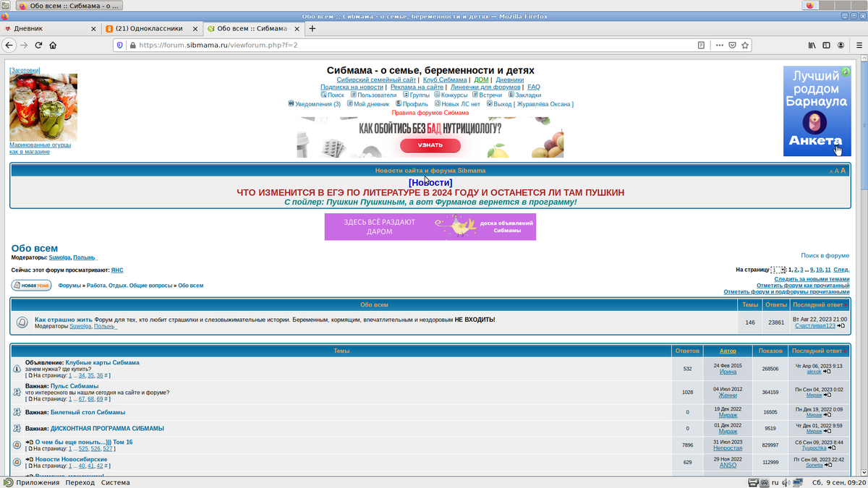
Task: Show the Firefox sidebars icon
Action: click(x=827, y=45)
